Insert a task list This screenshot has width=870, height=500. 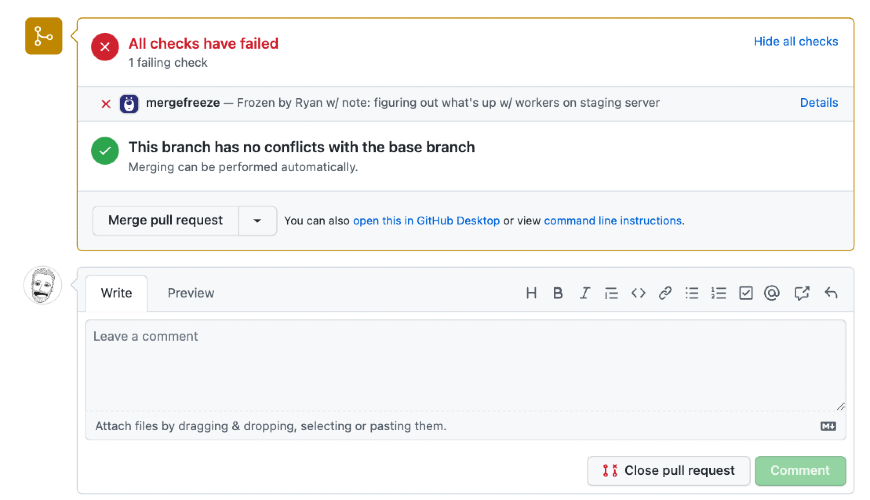coord(746,293)
